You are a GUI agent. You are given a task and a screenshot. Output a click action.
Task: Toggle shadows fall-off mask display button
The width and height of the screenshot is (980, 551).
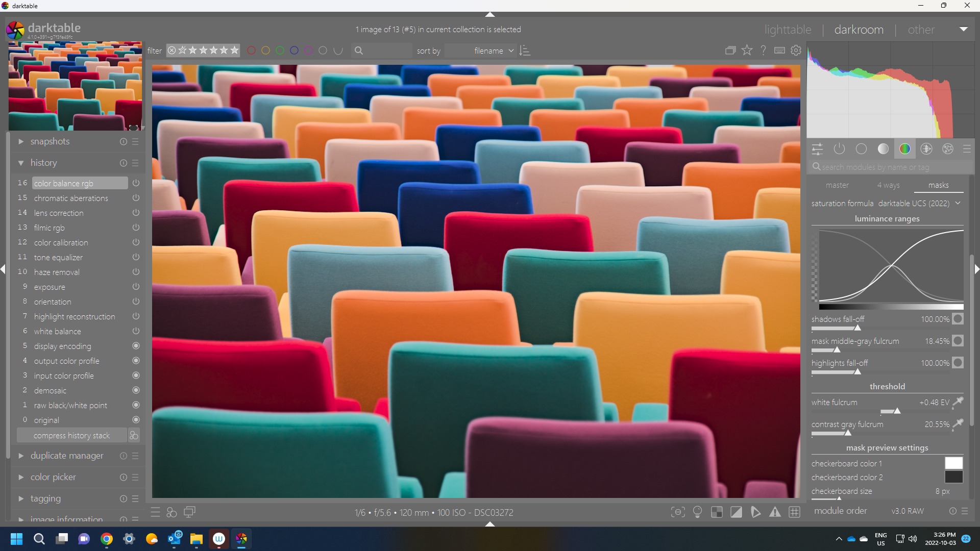958,319
